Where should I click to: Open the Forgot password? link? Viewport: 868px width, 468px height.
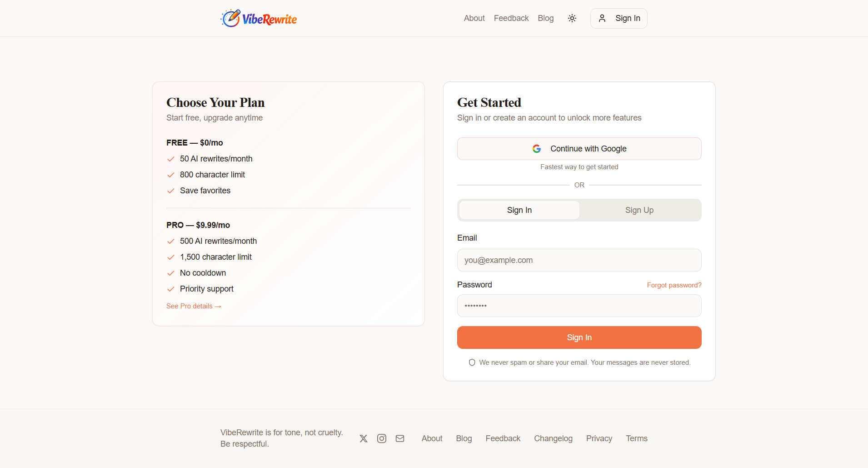click(x=674, y=285)
